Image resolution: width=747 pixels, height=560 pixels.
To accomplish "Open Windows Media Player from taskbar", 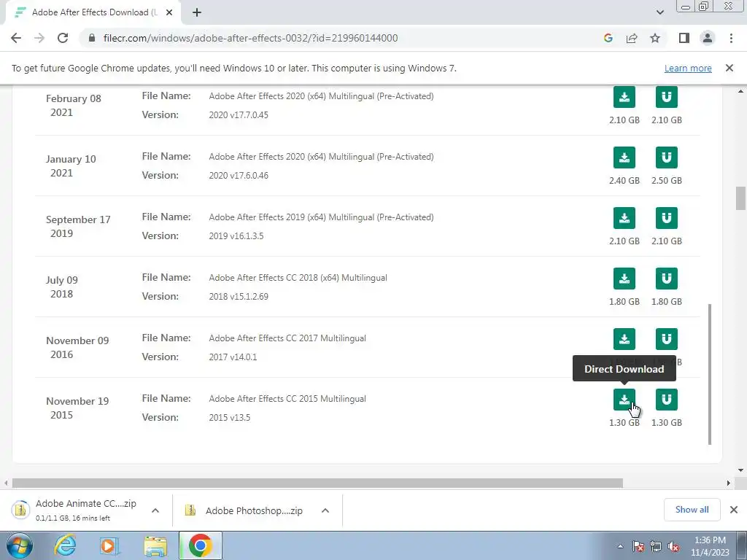I will point(109,545).
